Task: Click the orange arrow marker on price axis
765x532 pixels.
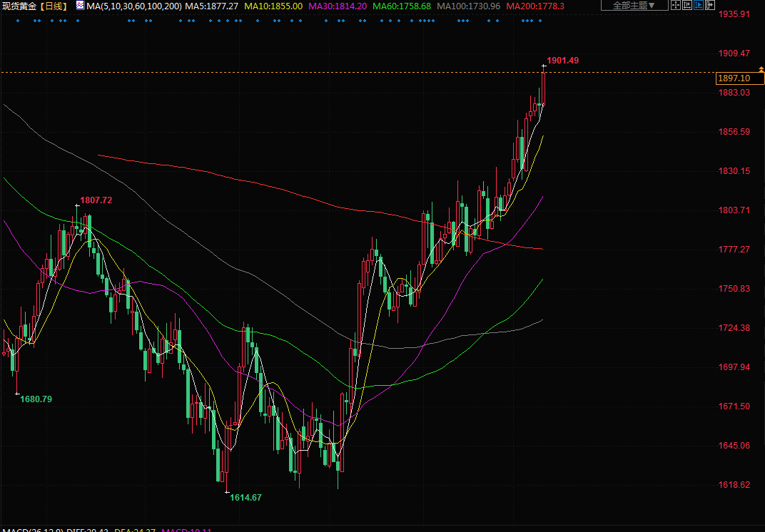Action: pos(761,68)
